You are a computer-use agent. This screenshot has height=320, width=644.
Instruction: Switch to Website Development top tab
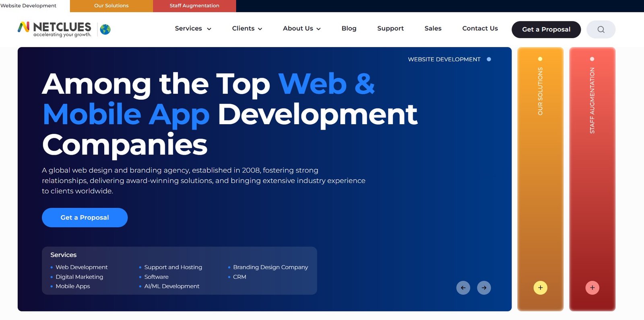point(29,6)
